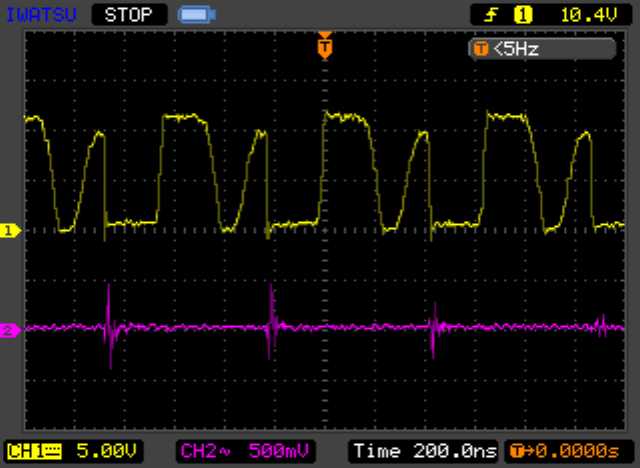Image resolution: width=640 pixels, height=468 pixels.
Task: Click the 10.4V trigger level readout
Action: (589, 16)
